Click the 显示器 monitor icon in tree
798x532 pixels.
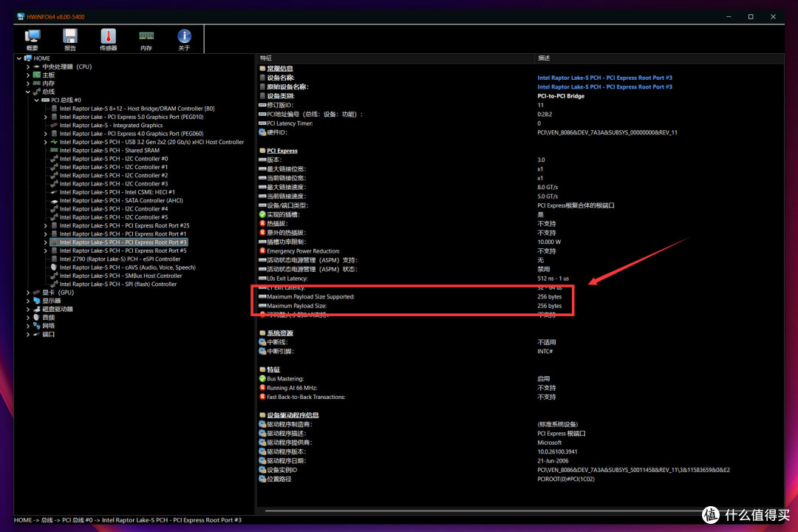[x=37, y=301]
